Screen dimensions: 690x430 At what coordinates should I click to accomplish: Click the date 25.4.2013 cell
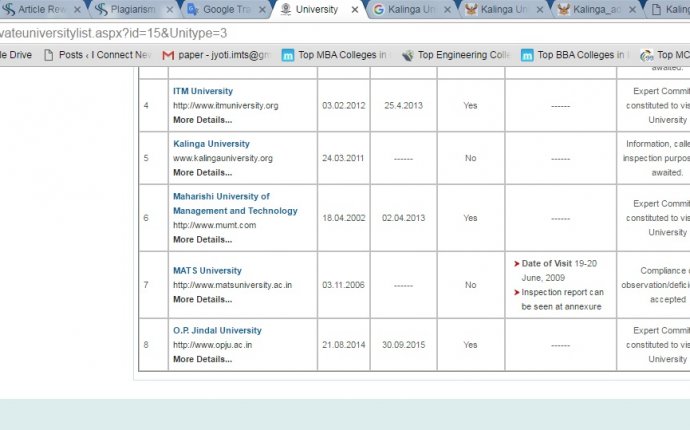(x=404, y=106)
